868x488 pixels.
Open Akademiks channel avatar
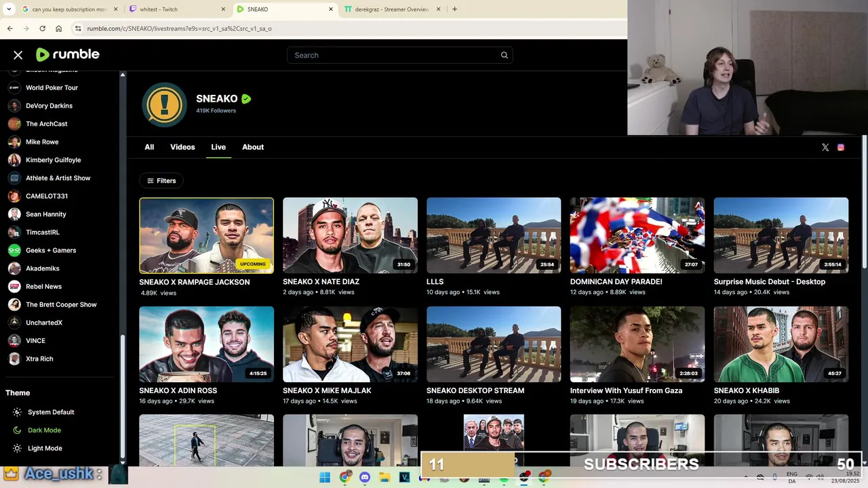coord(14,268)
